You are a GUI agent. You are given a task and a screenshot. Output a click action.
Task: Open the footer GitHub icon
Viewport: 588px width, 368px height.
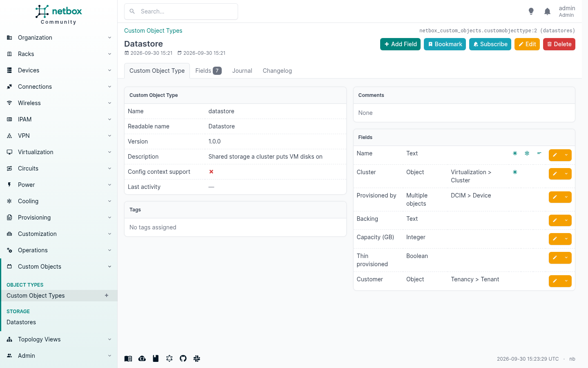click(x=183, y=359)
